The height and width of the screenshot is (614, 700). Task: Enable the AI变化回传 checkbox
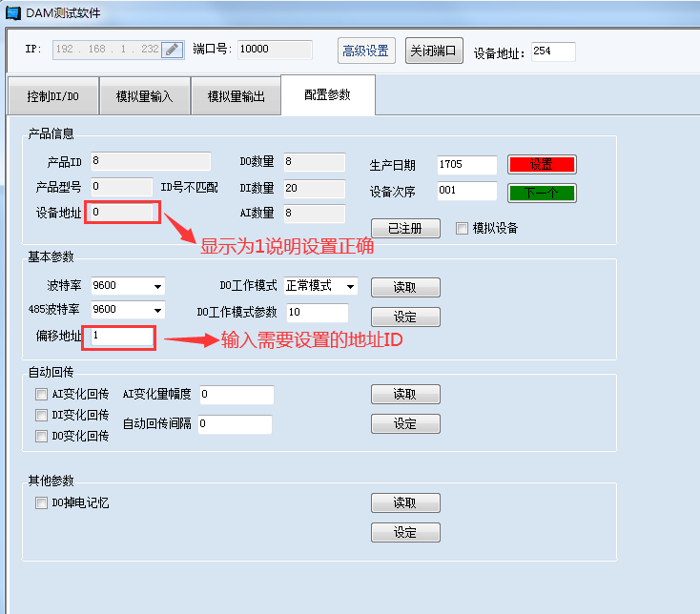(41, 395)
